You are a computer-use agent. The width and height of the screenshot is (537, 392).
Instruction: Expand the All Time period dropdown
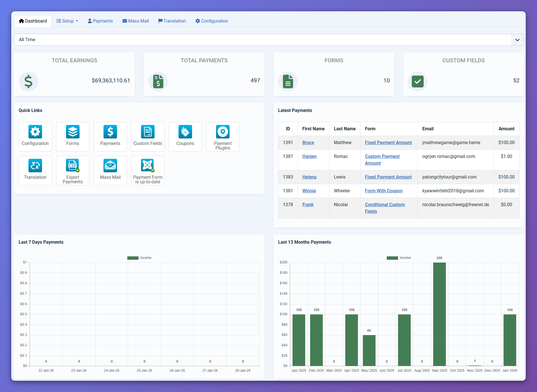pyautogui.click(x=517, y=40)
